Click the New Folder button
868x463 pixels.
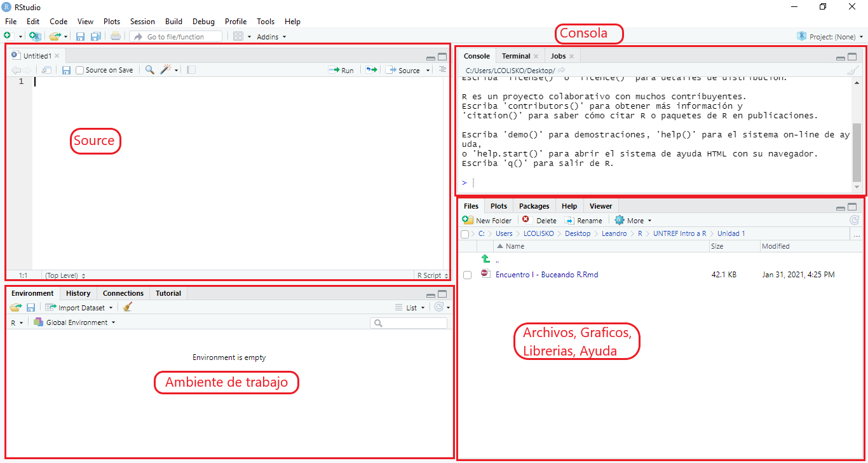[487, 220]
